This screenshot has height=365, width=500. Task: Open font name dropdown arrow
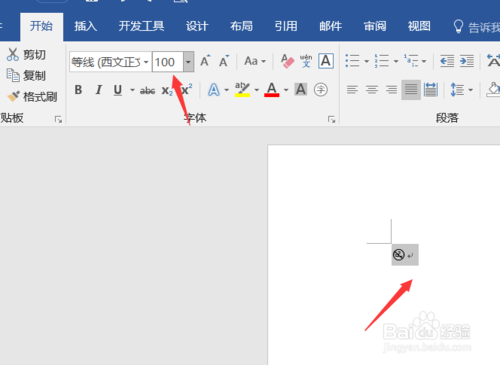(146, 62)
